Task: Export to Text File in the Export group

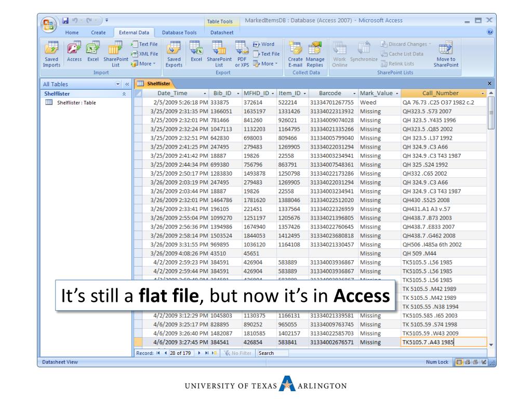Action: pos(267,54)
